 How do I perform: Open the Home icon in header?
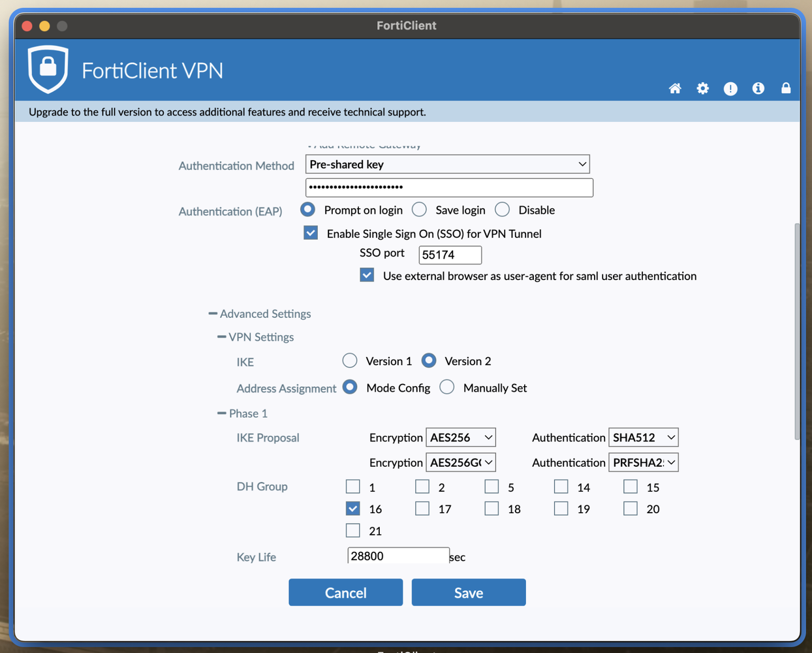(x=675, y=88)
